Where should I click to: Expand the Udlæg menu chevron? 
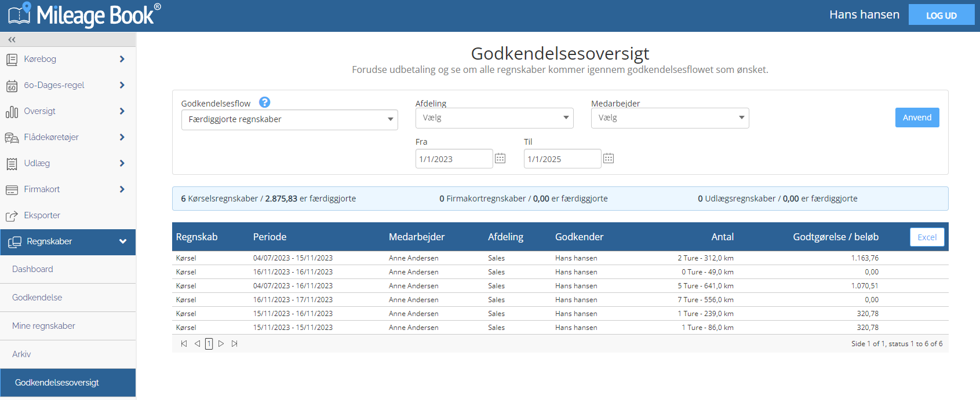(x=122, y=163)
